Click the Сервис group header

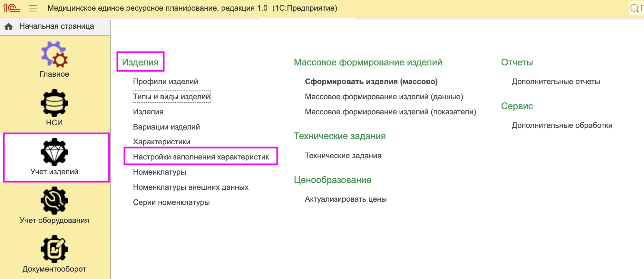517,106
